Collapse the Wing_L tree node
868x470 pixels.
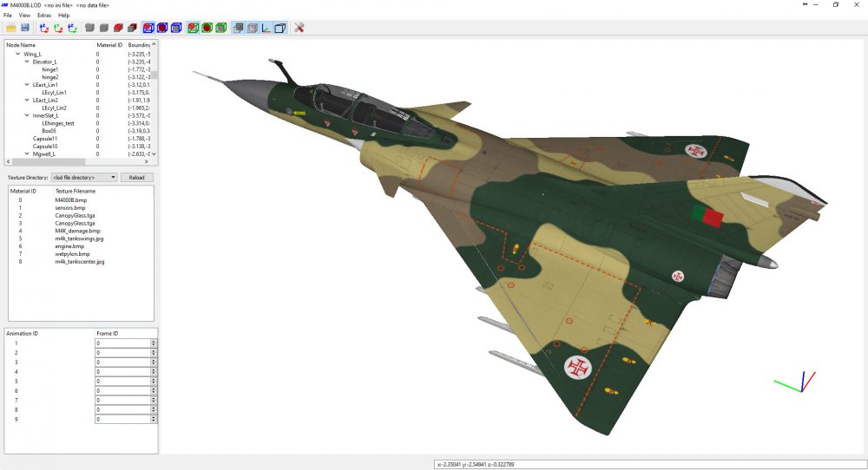(17, 54)
